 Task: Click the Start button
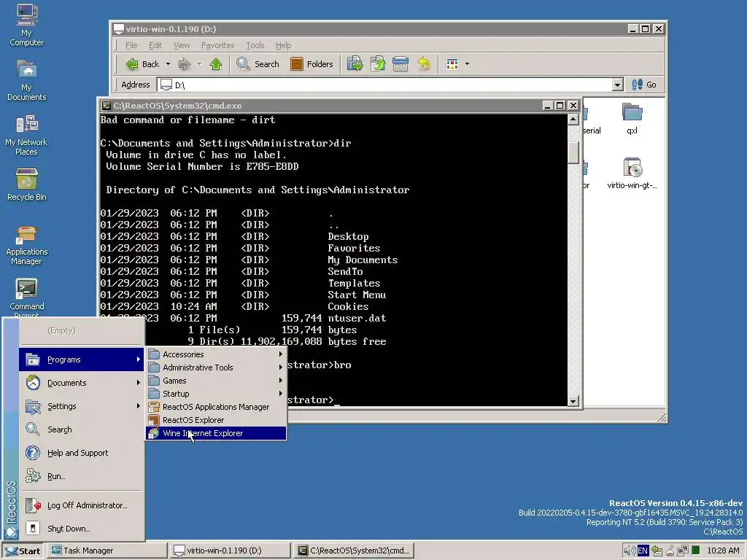[x=23, y=551]
